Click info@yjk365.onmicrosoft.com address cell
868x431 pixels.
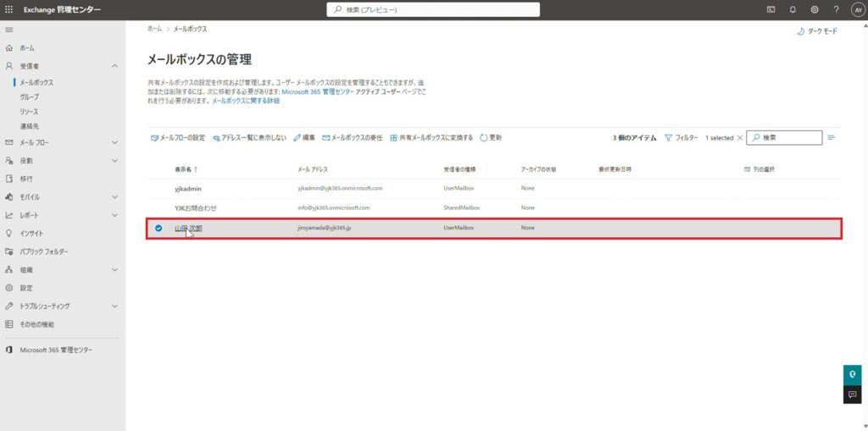[x=333, y=208]
